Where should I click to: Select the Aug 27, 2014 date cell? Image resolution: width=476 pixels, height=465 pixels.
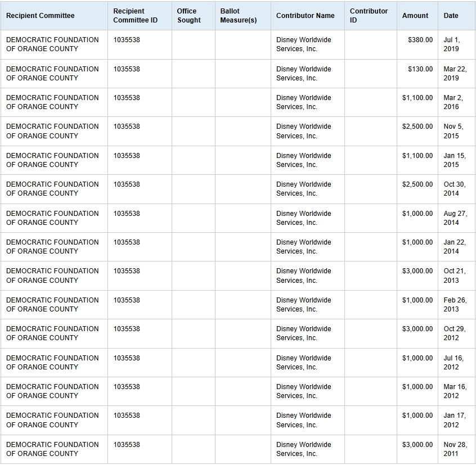coord(455,218)
